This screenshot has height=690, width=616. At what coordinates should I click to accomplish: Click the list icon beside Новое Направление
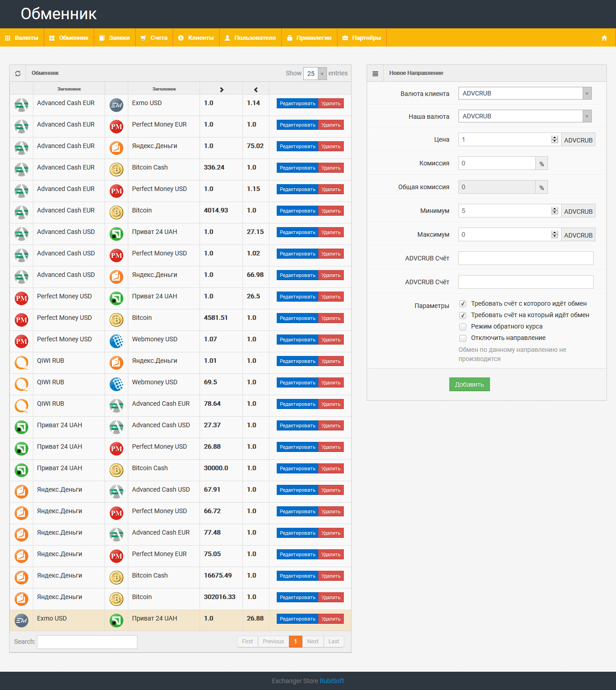point(375,73)
